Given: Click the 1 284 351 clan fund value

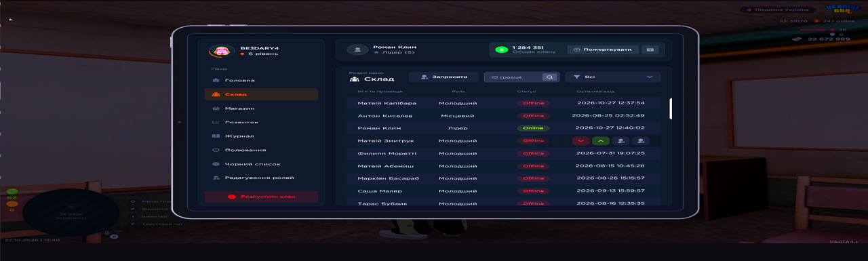Looking at the screenshot, I should pyautogui.click(x=528, y=47).
